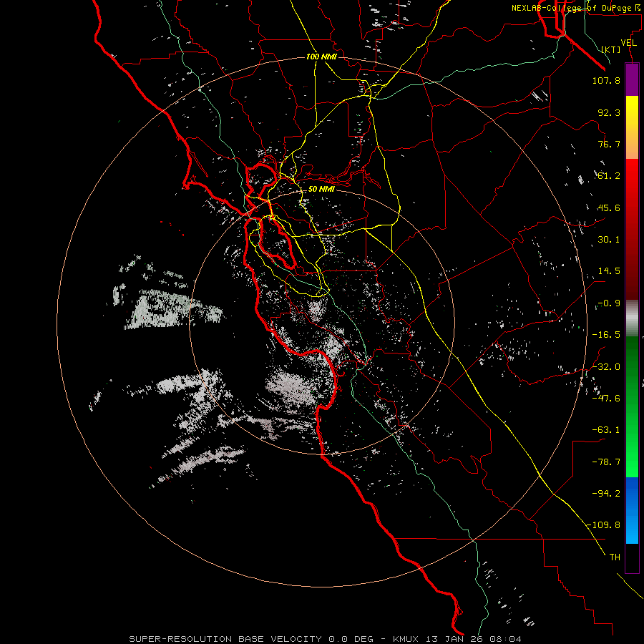This screenshot has height=644, width=644.
Task: Click the gray near-zero segment of the color bar
Action: point(632,318)
